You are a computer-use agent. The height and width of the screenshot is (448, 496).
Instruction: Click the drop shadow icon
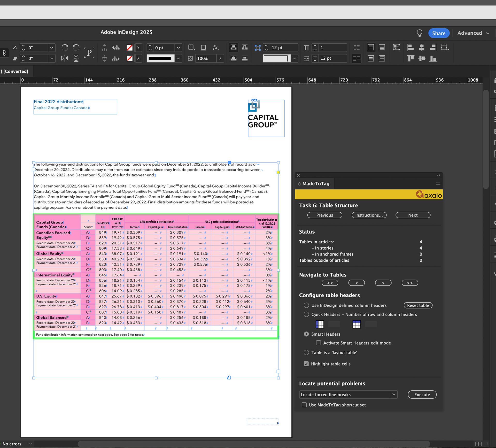point(204,48)
